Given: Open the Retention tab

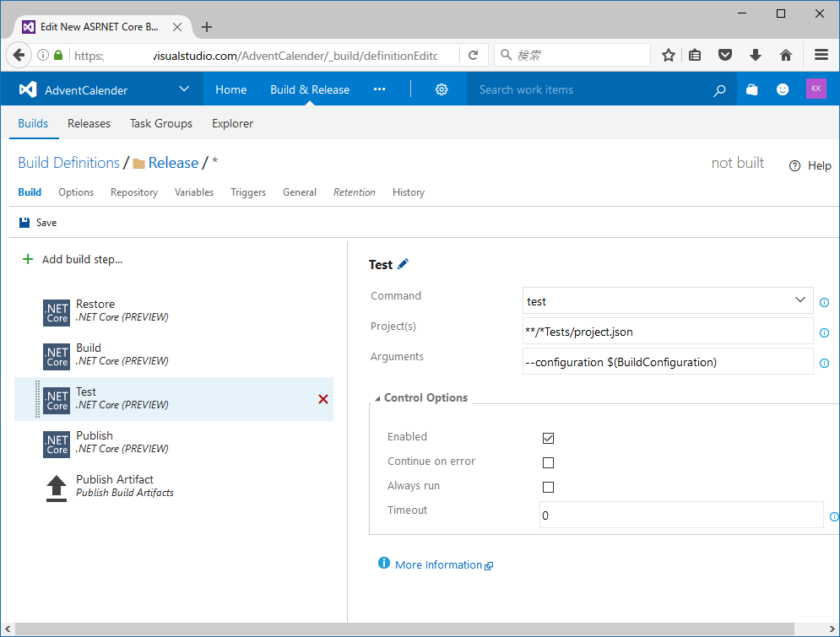Looking at the screenshot, I should coord(354,192).
